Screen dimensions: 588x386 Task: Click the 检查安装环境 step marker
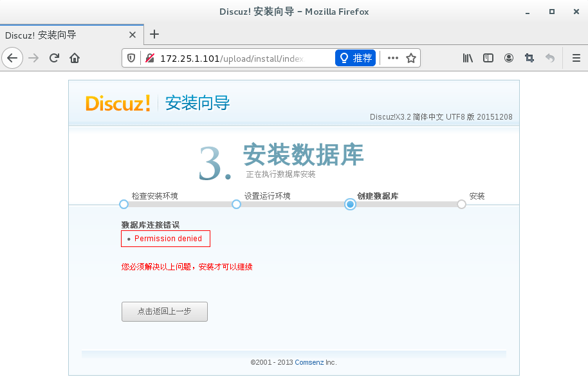124,205
